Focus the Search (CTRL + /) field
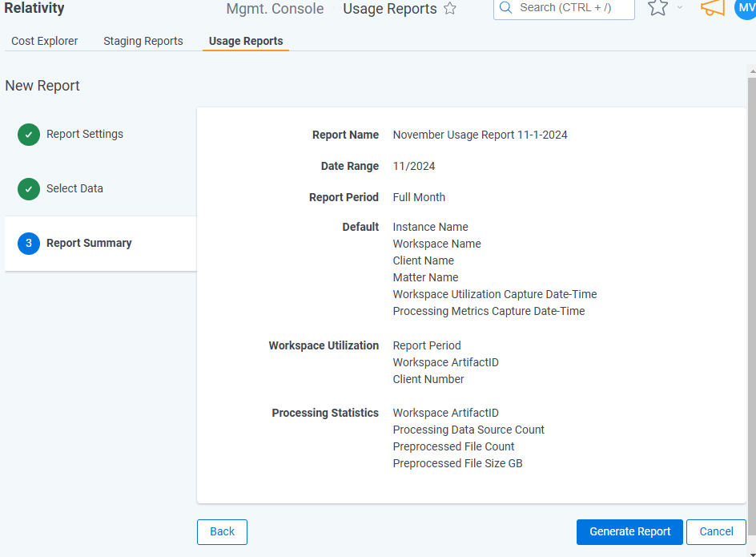 click(564, 8)
